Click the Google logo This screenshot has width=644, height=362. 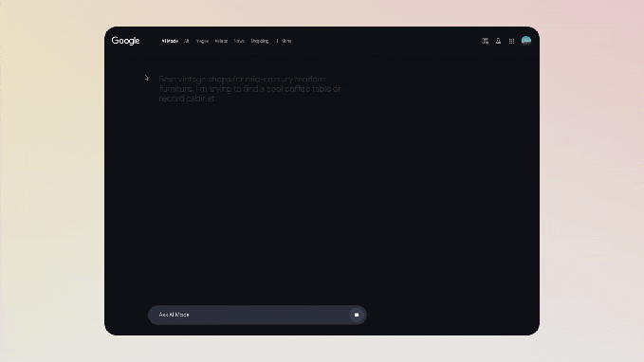pyautogui.click(x=126, y=41)
